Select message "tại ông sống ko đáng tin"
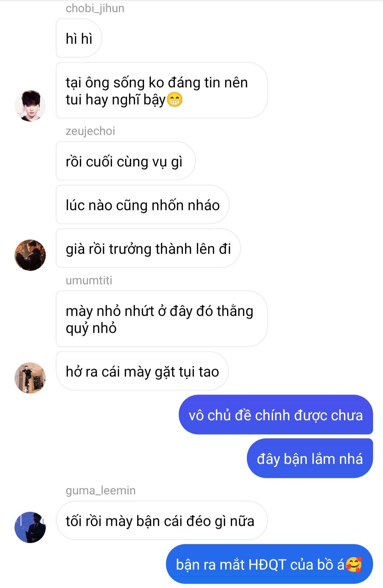This screenshot has height=588, width=383. pos(162,90)
